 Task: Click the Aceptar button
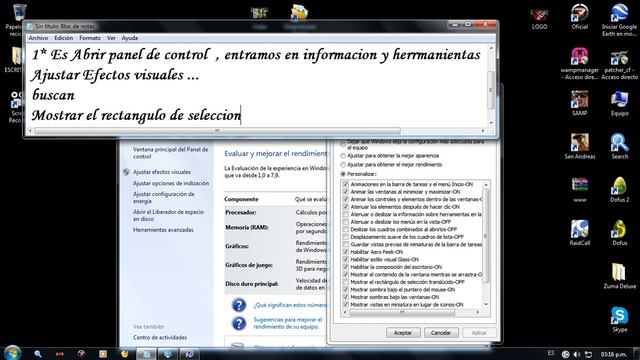(402, 333)
